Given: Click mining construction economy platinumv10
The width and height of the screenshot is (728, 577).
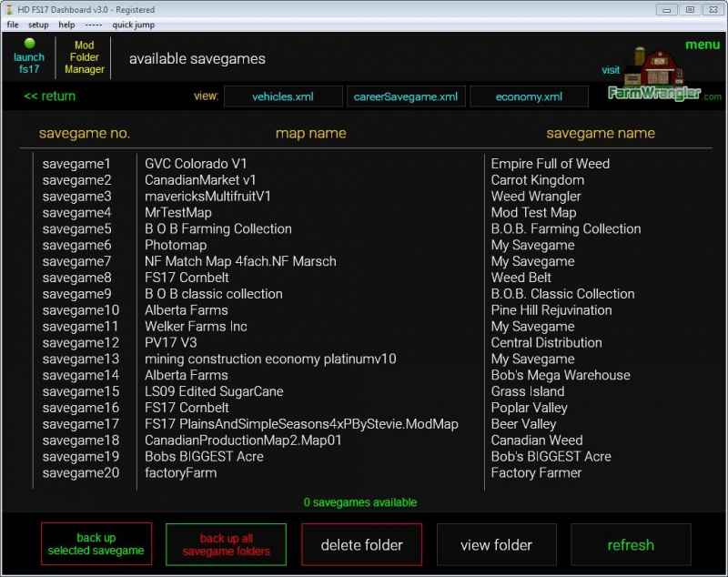Looking at the screenshot, I should (x=270, y=359).
